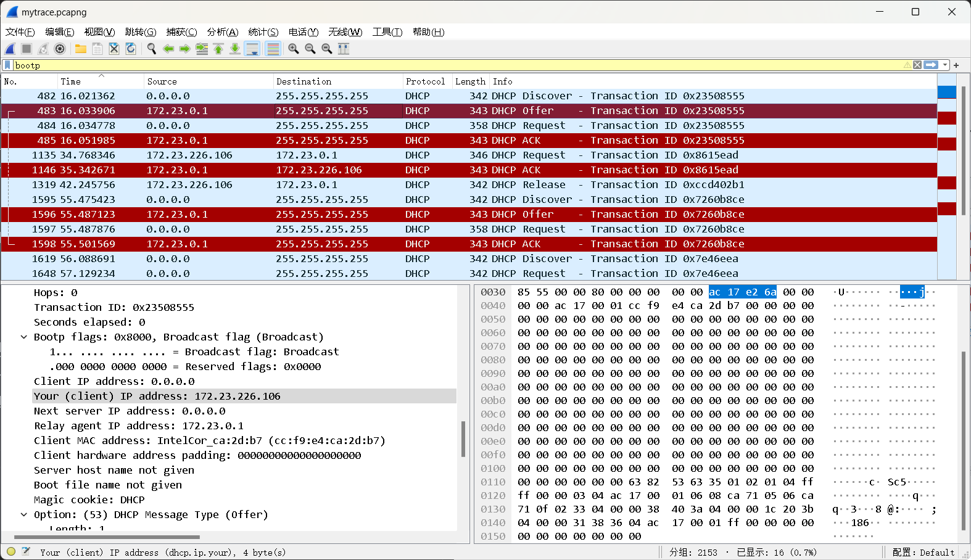
Task: Select packet 482 DHCP Discover row
Action: click(469, 96)
